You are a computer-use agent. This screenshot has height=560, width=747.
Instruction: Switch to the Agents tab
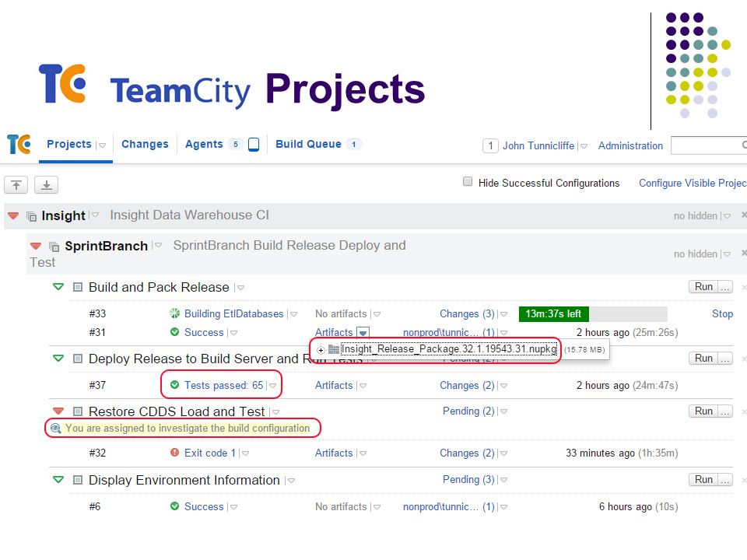pyautogui.click(x=204, y=145)
